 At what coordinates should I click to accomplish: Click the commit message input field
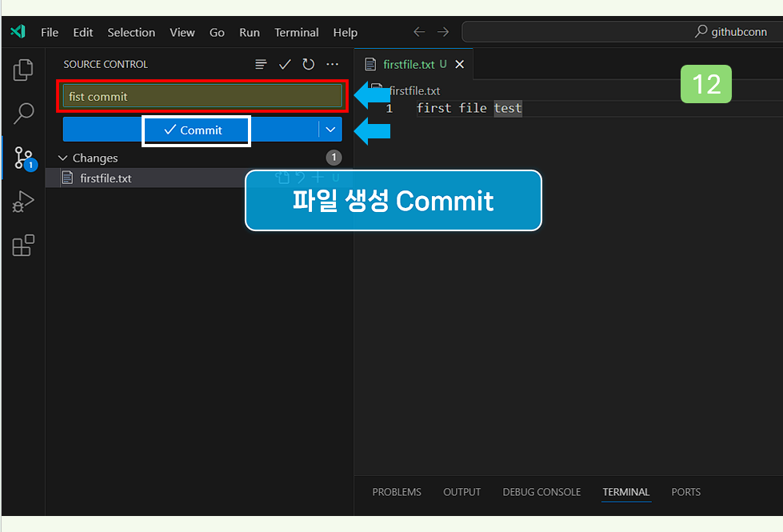click(202, 96)
